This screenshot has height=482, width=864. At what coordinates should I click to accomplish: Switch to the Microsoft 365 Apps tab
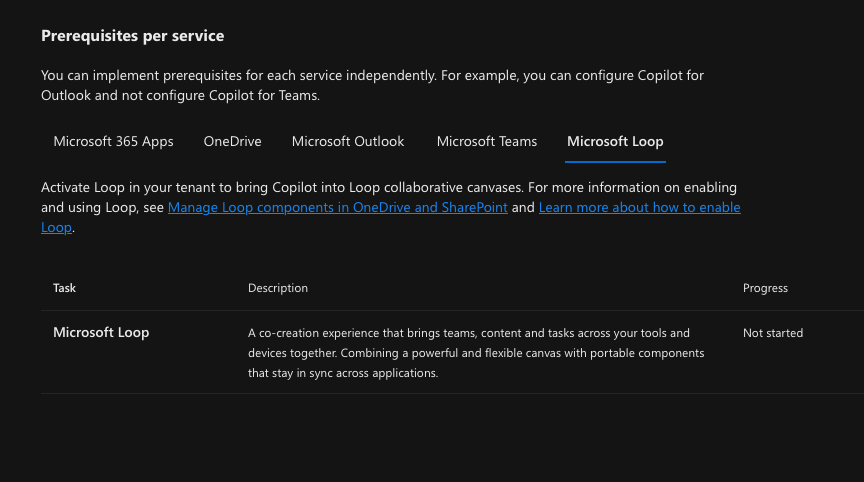(114, 142)
